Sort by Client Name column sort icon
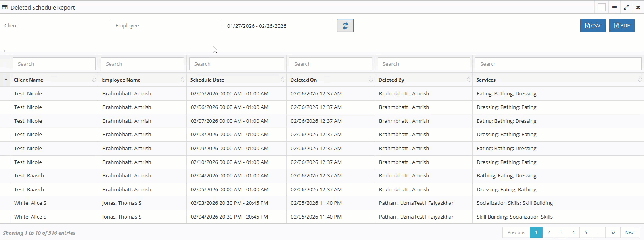The image size is (644, 240). pos(94,80)
